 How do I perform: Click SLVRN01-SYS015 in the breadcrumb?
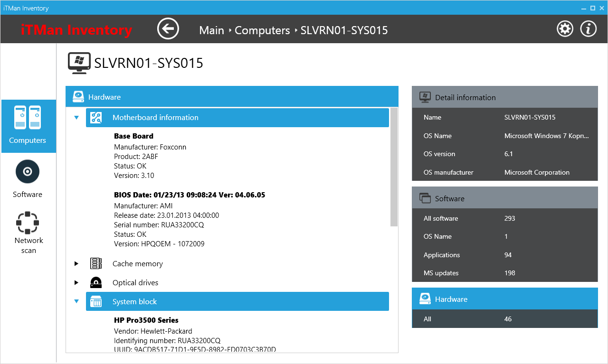[344, 30]
